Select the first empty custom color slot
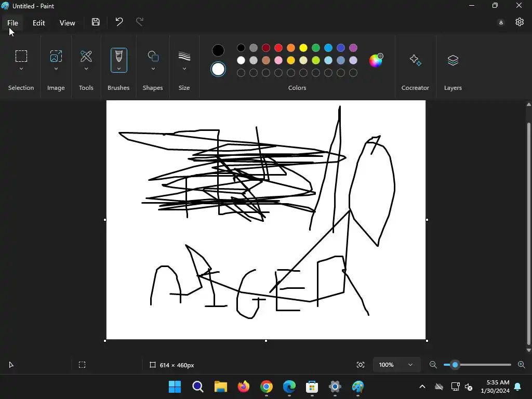532x399 pixels. 241,73
